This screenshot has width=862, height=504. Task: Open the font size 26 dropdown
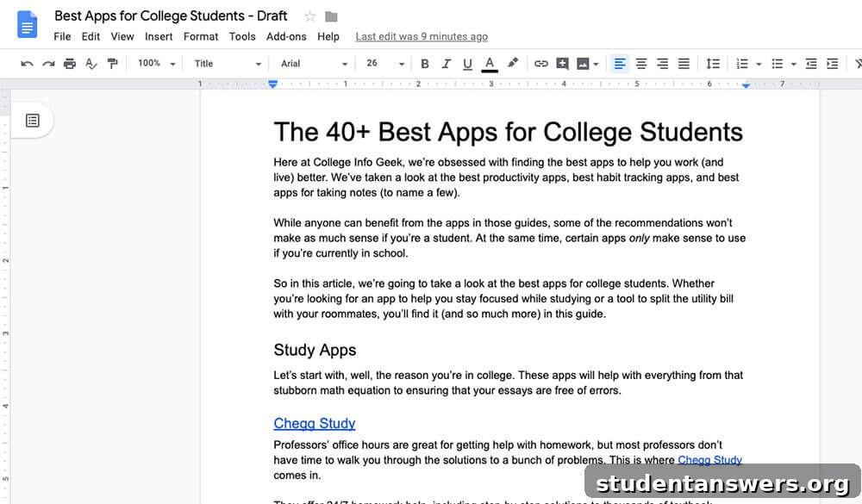[x=384, y=63]
